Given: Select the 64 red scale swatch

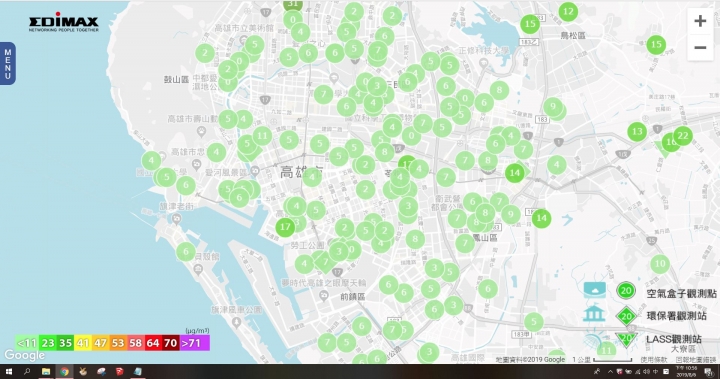Looking at the screenshot, I should pyautogui.click(x=152, y=343).
